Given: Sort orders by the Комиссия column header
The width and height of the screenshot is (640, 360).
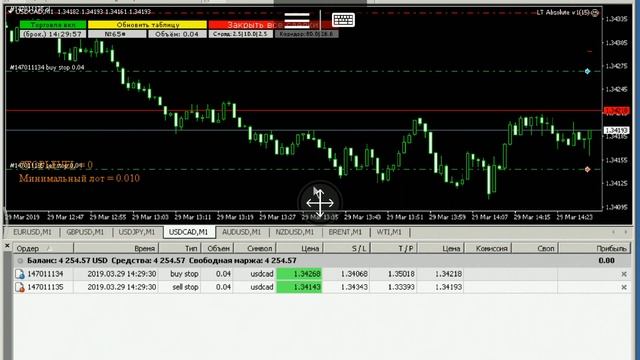Looking at the screenshot, I should click(x=488, y=248).
